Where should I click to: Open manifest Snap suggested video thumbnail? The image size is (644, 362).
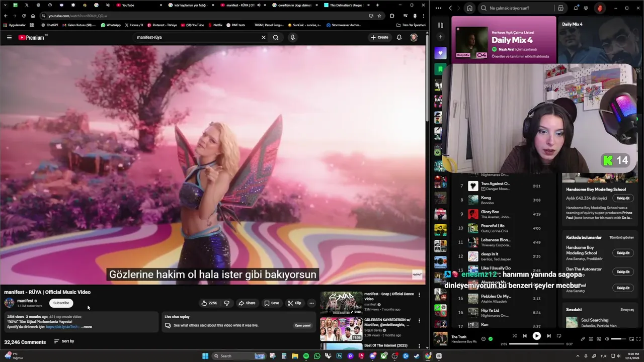(341, 303)
